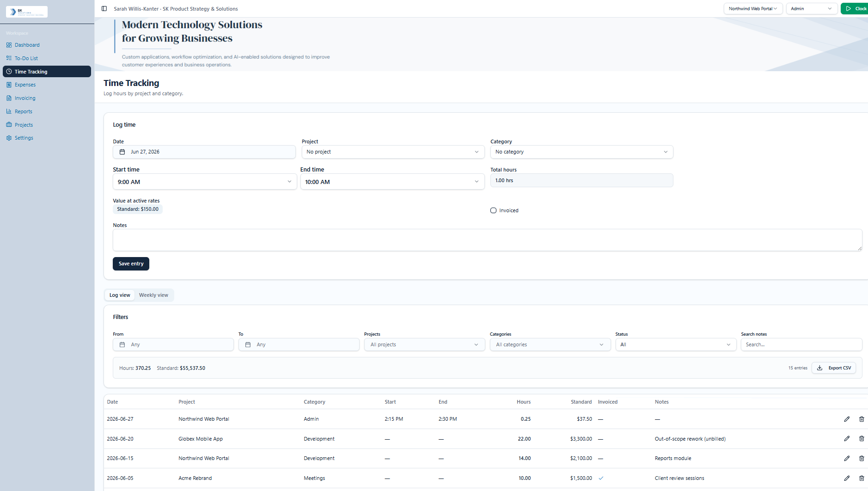Click the calendar icon in the Date field
The image size is (868, 491).
122,152
